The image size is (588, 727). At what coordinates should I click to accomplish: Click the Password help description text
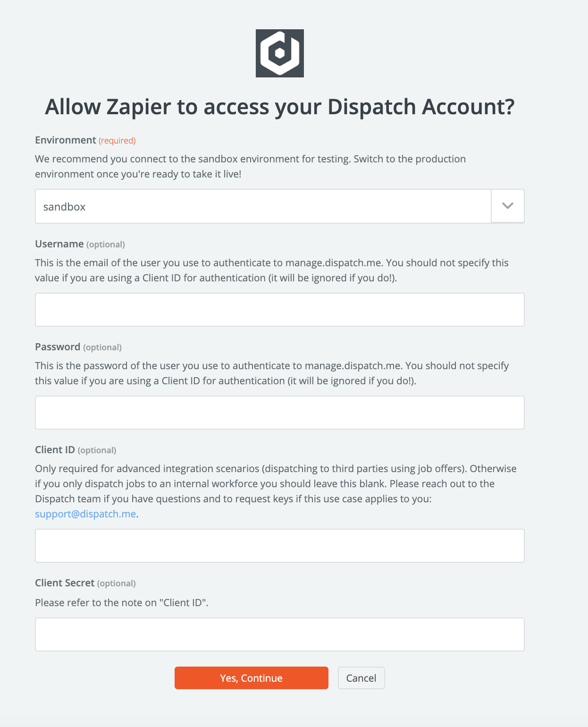(271, 373)
